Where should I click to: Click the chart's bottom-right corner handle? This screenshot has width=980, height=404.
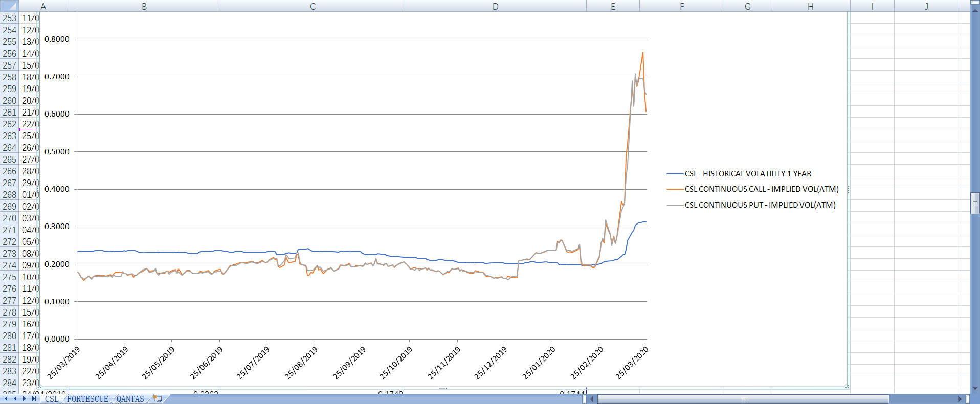pos(847,387)
